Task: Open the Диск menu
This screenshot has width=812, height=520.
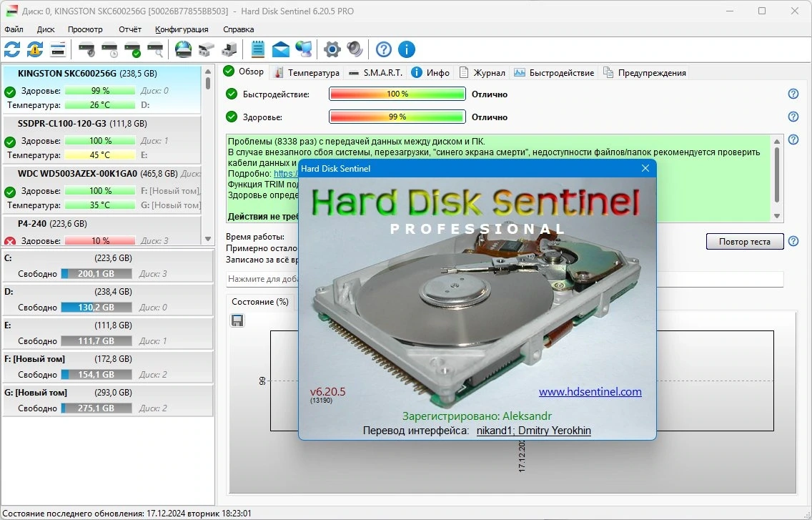Action: click(x=46, y=29)
